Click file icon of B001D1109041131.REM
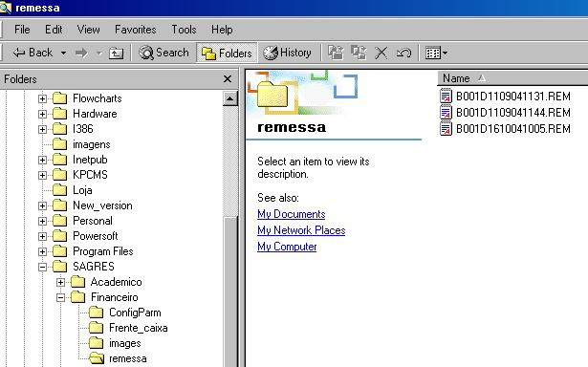 point(446,96)
